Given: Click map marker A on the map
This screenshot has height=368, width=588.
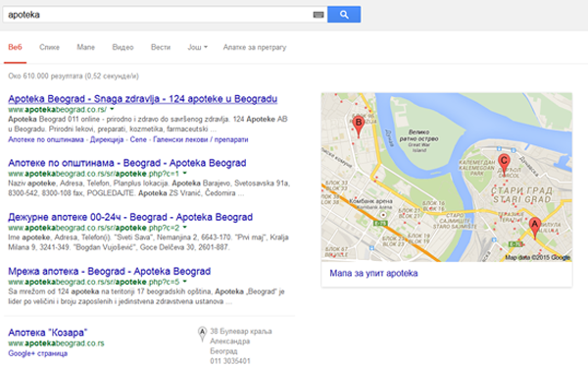Looking at the screenshot, I should pos(535,228).
